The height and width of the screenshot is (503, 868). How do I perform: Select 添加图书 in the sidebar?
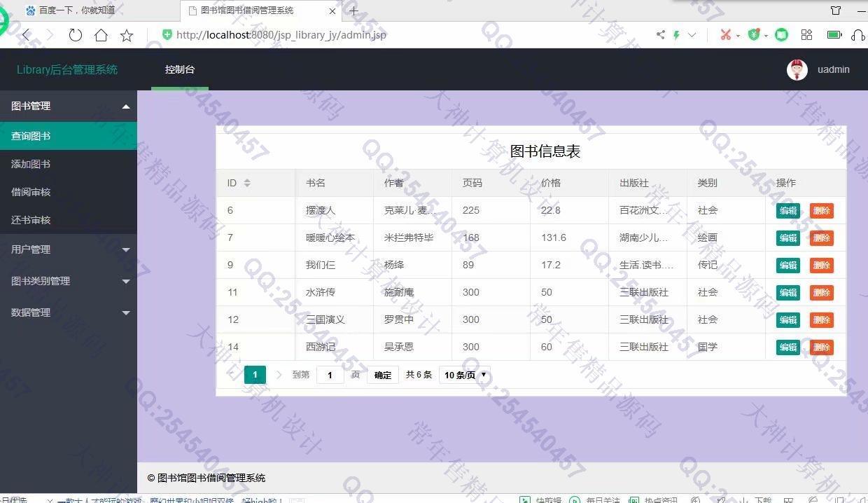pos(69,164)
